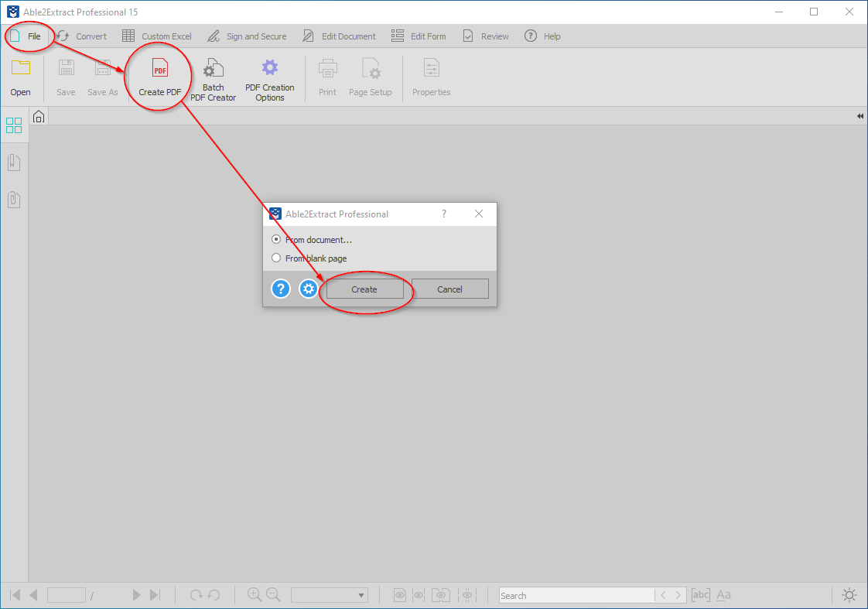Close the Able2Extract Professional dialog
Image resolution: width=868 pixels, height=609 pixels.
(479, 214)
